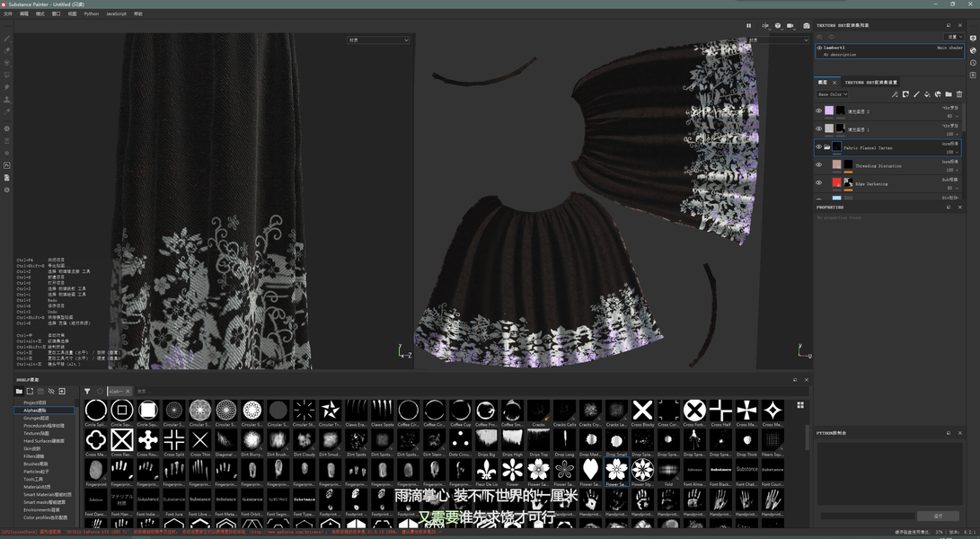
Task: Add fill layer bucket icon
Action: pyautogui.click(x=927, y=94)
